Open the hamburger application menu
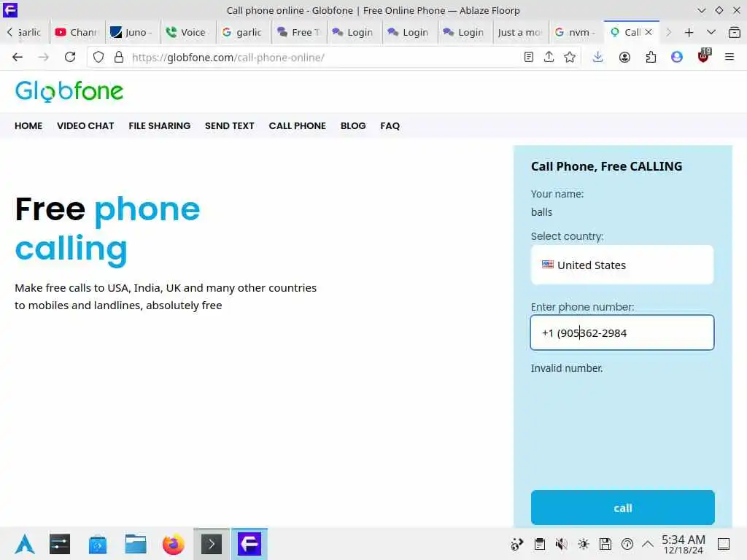This screenshot has width=747, height=560. click(729, 57)
